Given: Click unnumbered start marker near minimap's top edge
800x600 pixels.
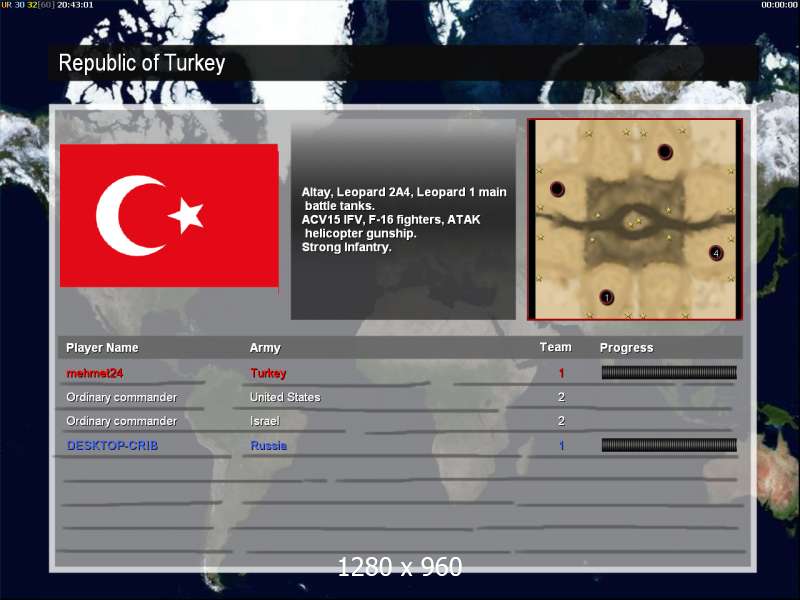Looking at the screenshot, I should 665,152.
